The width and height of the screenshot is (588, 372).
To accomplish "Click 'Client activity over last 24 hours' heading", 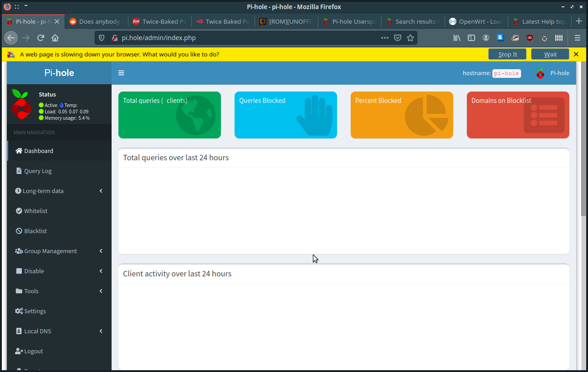I will (177, 274).
